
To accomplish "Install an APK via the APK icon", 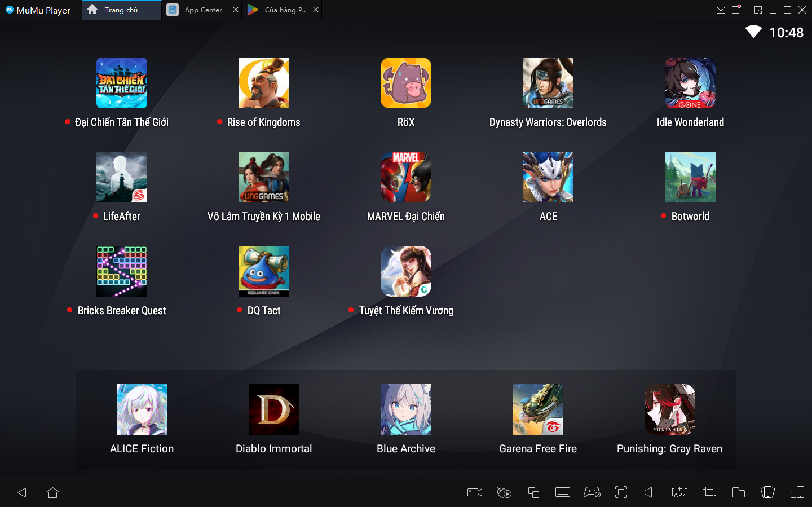I will 679,492.
